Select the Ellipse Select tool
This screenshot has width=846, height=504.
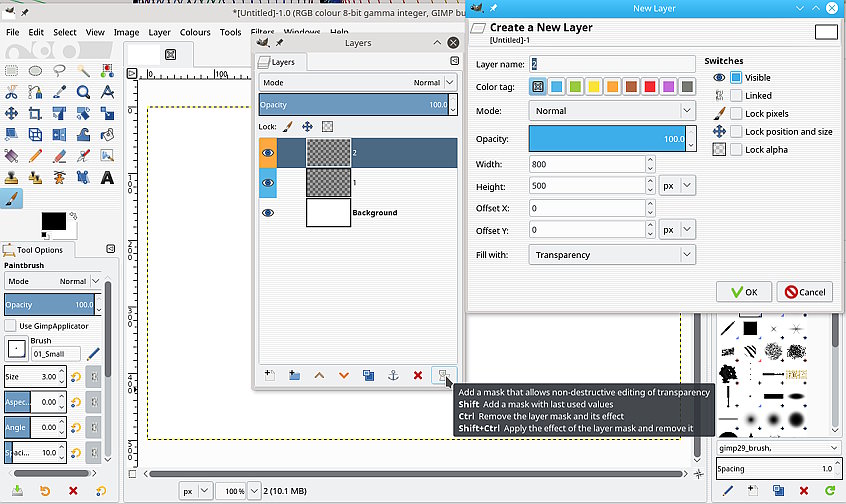click(35, 71)
